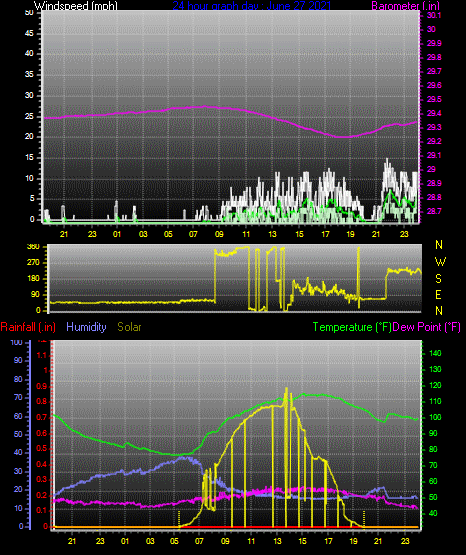
Task: Click the '24 hour graph day : June 27 2021' heading
Action: point(252,6)
